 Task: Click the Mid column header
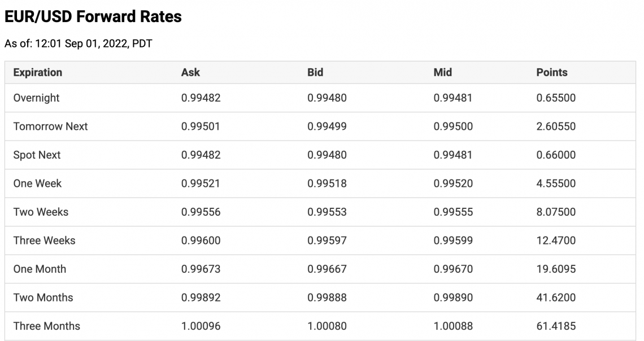pos(443,72)
